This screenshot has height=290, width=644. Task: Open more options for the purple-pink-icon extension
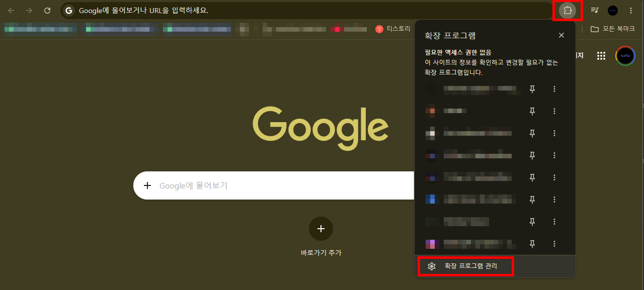pos(554,244)
